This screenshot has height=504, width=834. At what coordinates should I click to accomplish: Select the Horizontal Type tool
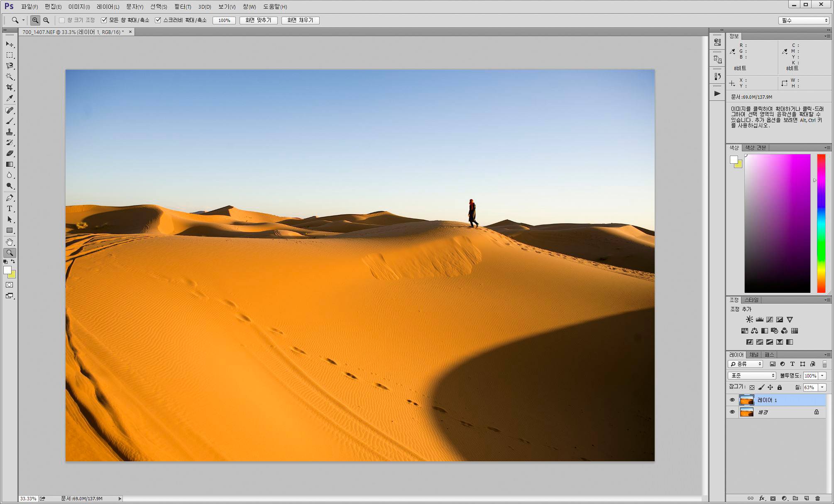point(10,209)
